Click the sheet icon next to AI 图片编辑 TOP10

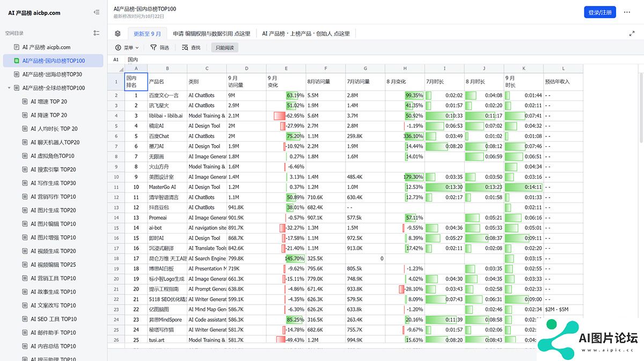pyautogui.click(x=25, y=224)
